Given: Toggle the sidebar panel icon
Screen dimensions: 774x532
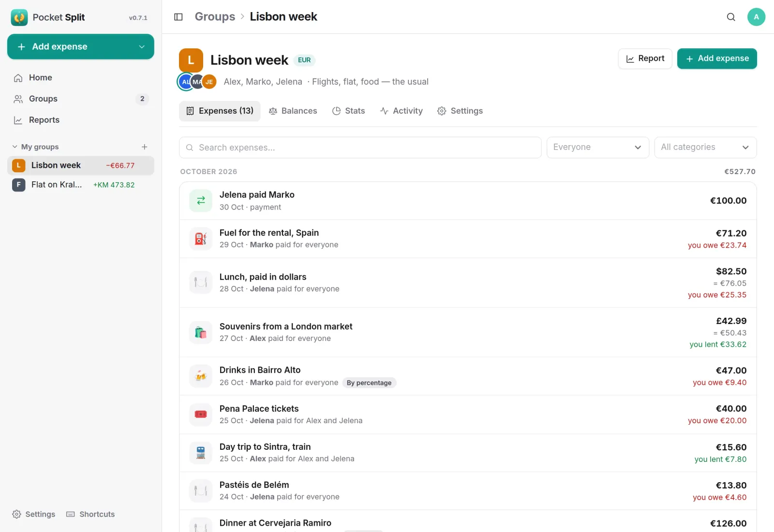Looking at the screenshot, I should coord(179,17).
